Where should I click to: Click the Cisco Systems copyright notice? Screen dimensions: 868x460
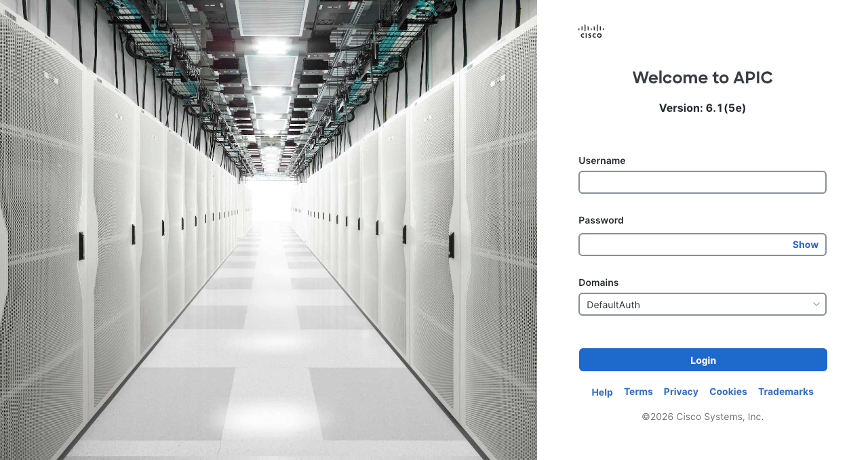(x=703, y=417)
